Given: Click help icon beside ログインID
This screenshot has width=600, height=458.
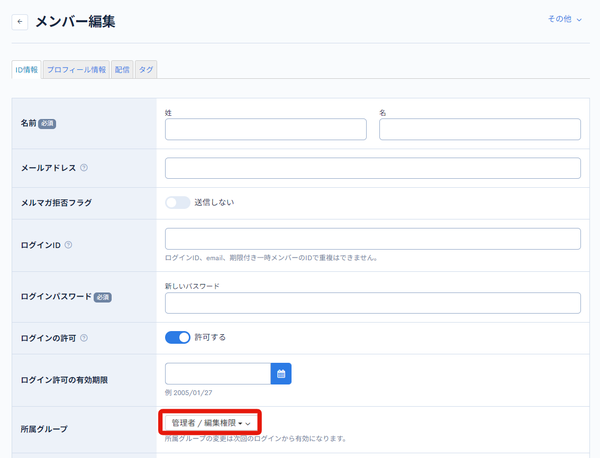Looking at the screenshot, I should (x=68, y=245).
